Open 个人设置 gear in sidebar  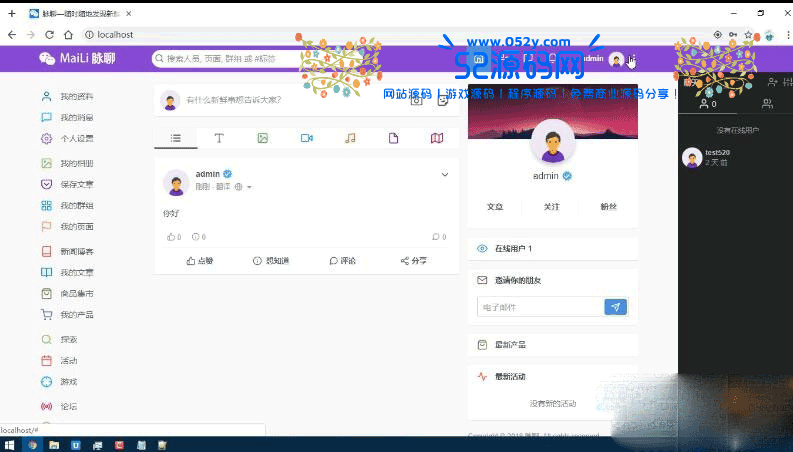coord(69,139)
